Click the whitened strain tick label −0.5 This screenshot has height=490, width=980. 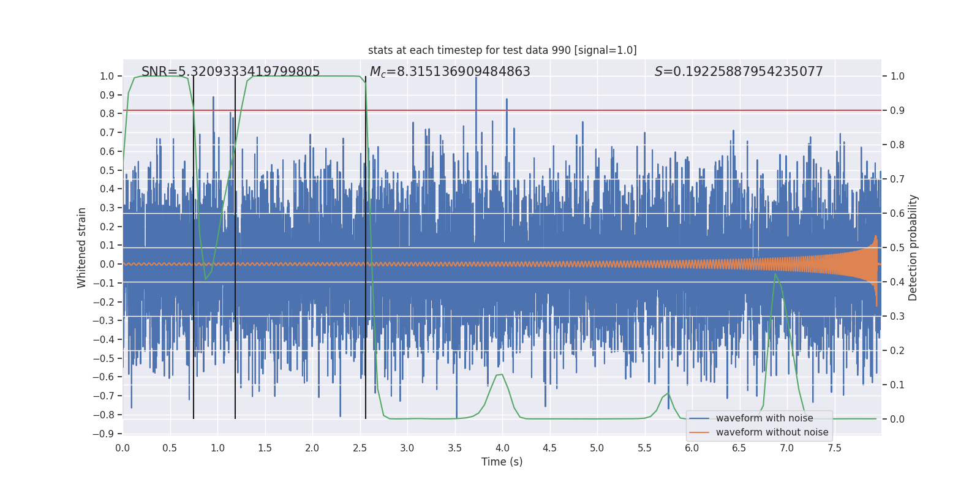click(104, 358)
